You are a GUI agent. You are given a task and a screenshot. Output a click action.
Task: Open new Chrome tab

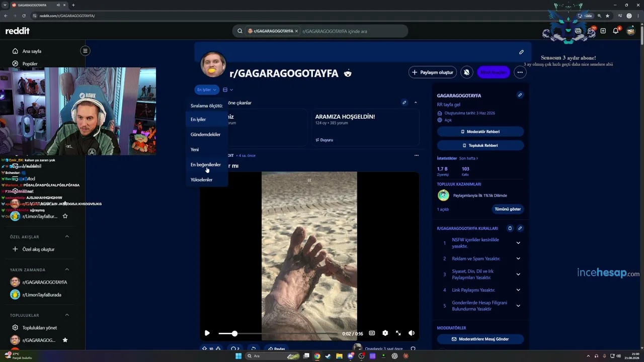[73, 5]
